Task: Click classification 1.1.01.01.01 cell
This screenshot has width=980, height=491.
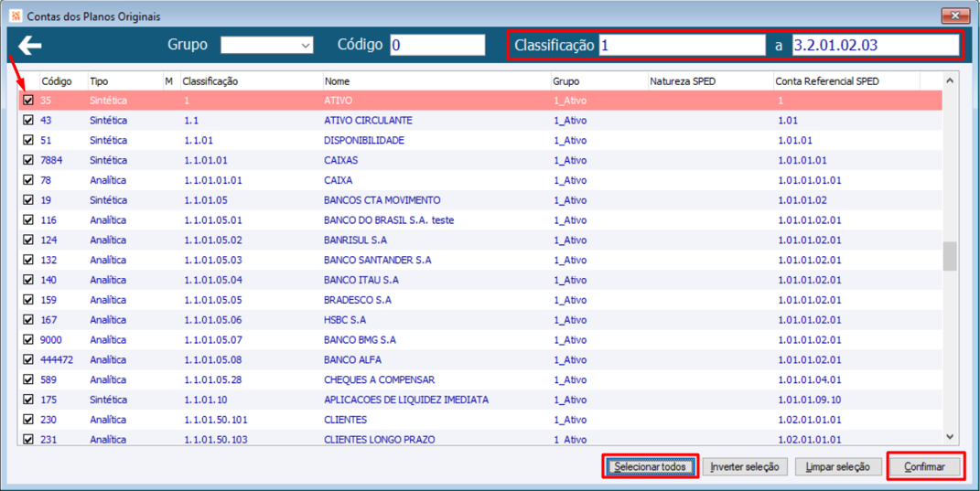Action: tap(213, 180)
